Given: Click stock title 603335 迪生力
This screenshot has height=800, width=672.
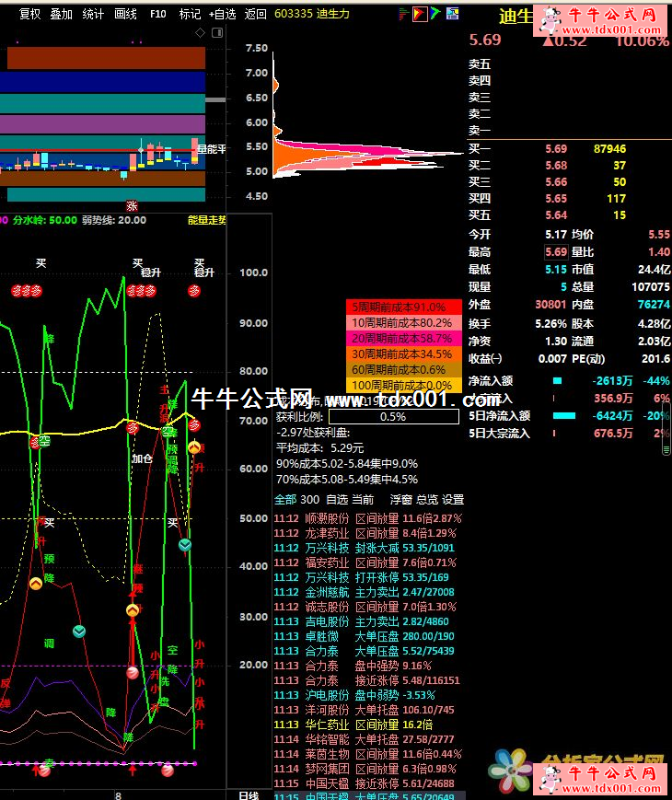Looking at the screenshot, I should pos(312,14).
